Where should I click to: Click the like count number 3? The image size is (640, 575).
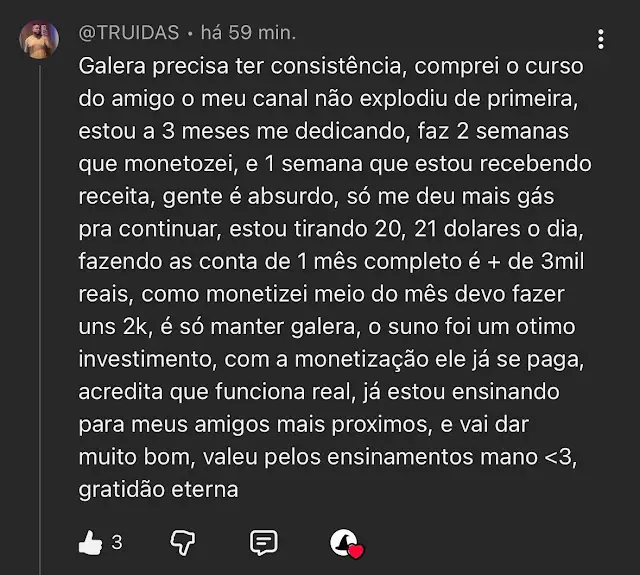tap(117, 543)
